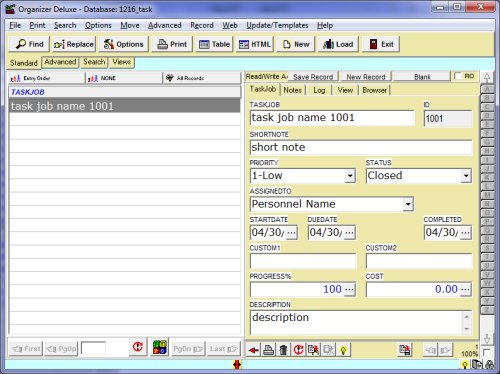This screenshot has height=374, width=500.
Task: Click the New Record button
Action: [366, 77]
